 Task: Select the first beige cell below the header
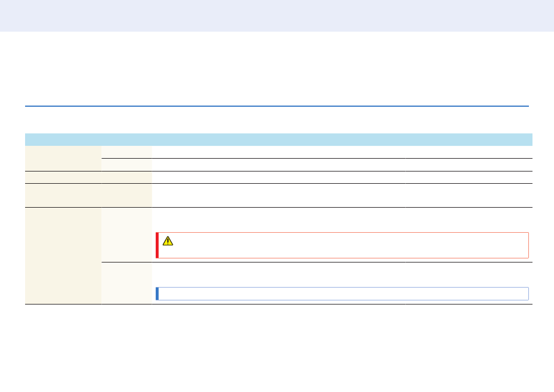[x=63, y=158]
